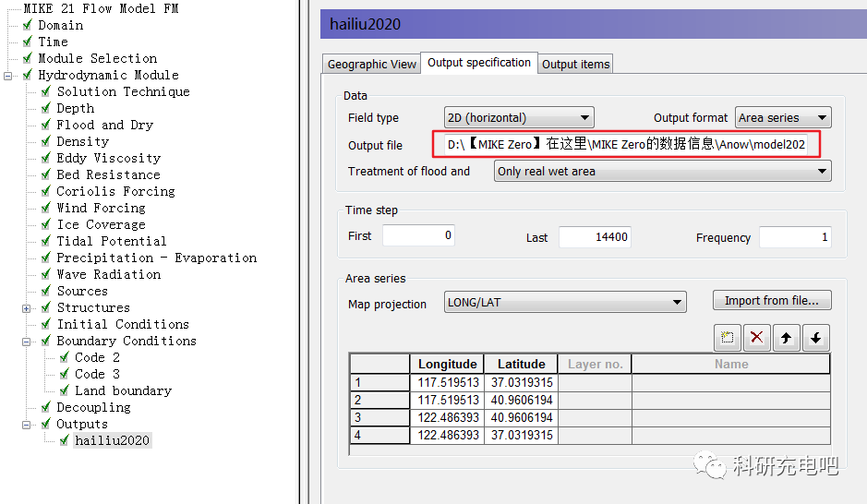This screenshot has width=867, height=504.
Task: Click Latitude cell 40.9606194 in row 2
Action: point(521,400)
